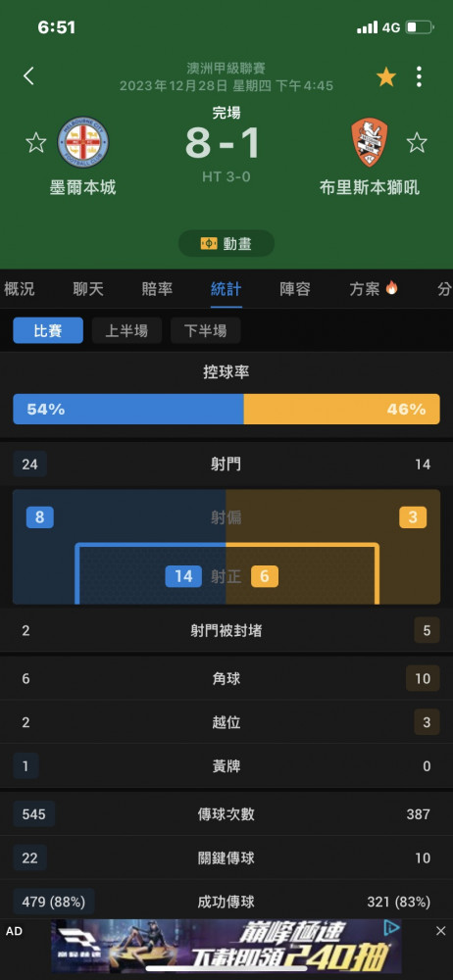The width and height of the screenshot is (453, 980).
Task: Favorite Brisbane Roar with star outline
Action: pos(417,142)
